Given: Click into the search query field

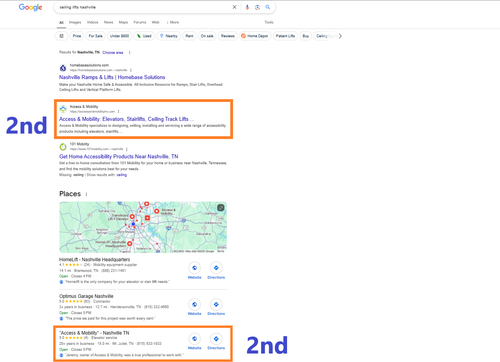Looking at the screenshot, I should click(x=143, y=7).
